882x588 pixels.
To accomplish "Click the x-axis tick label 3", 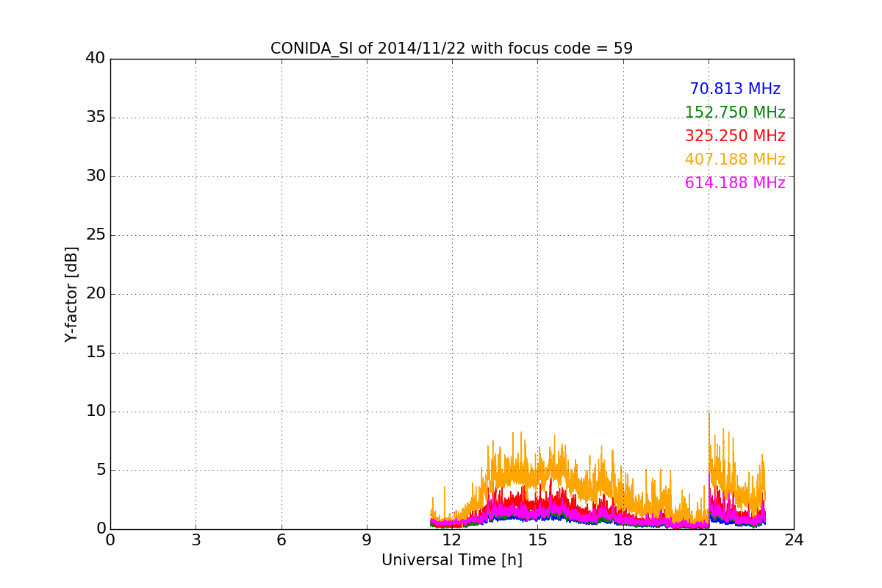I will [x=196, y=540].
